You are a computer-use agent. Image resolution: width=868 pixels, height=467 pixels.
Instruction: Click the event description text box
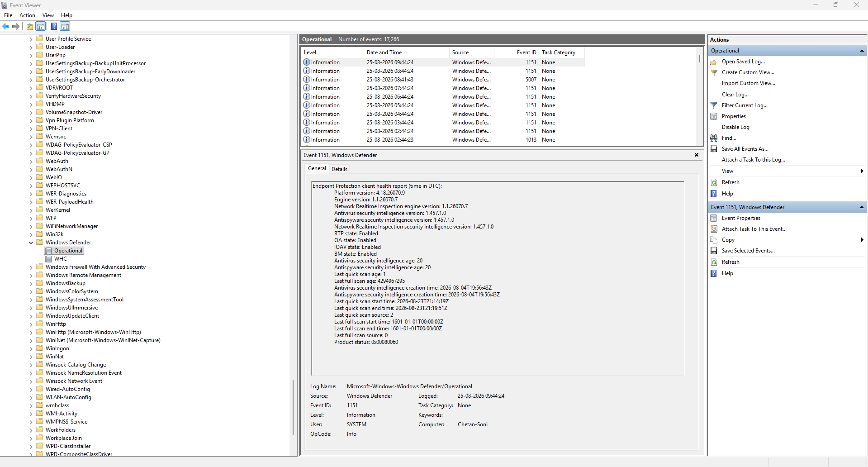point(498,278)
